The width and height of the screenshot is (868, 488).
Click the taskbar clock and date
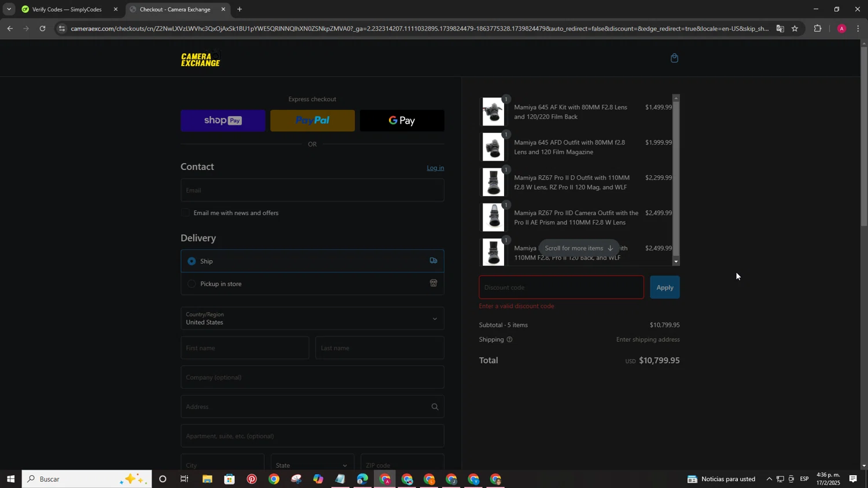point(828,479)
